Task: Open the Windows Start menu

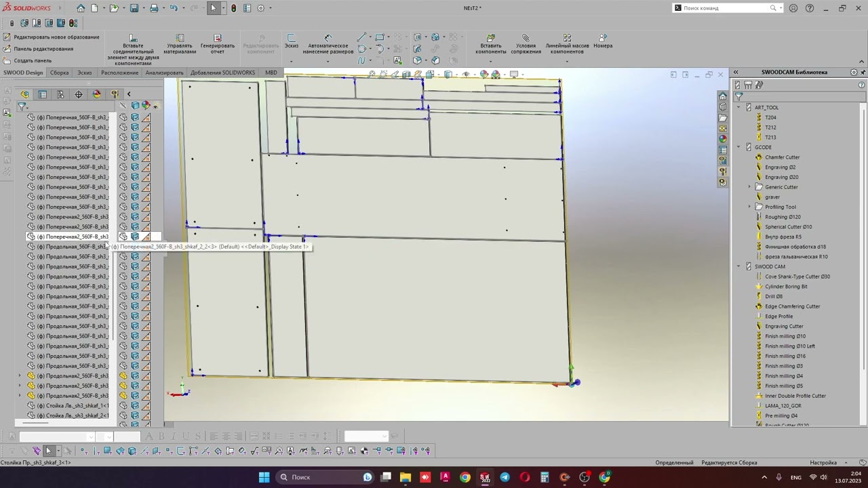Action: tap(264, 477)
